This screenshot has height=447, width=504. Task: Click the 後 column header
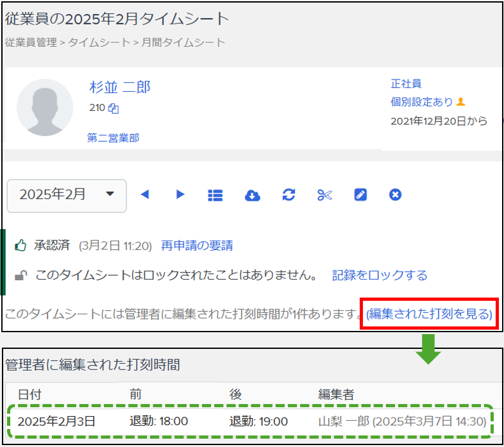coord(235,394)
